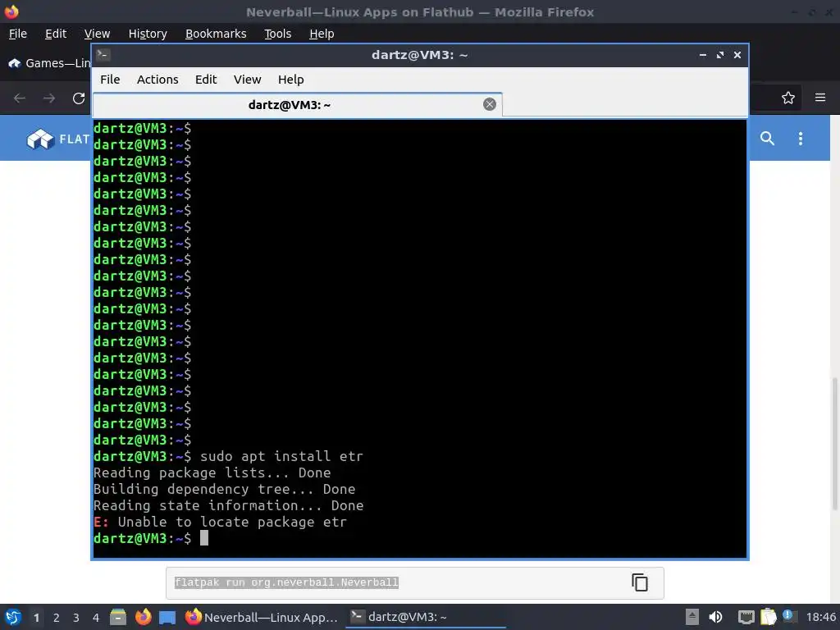The image size is (840, 630).
Task: Open the volume control tray icon
Action: click(715, 617)
